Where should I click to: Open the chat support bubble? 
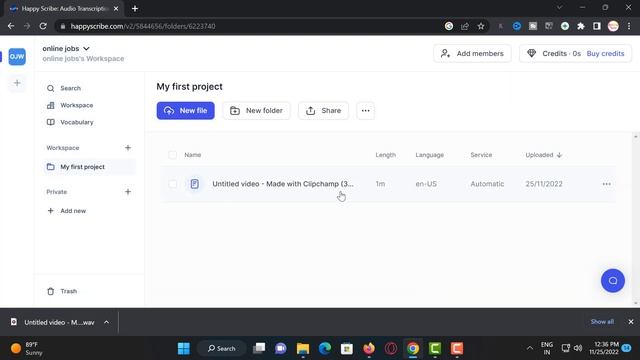point(613,281)
